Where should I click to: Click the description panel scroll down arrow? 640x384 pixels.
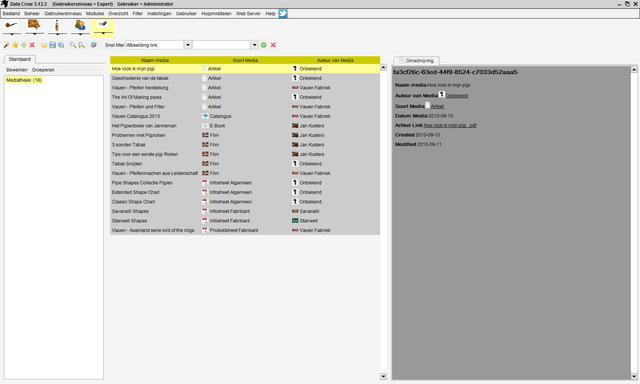(x=634, y=376)
